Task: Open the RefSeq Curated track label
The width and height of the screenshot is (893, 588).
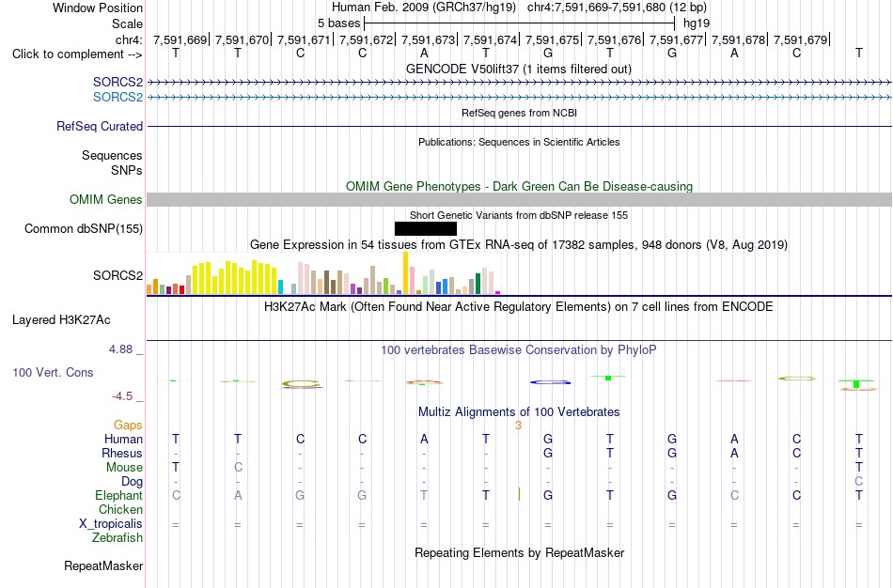Action: [x=100, y=127]
